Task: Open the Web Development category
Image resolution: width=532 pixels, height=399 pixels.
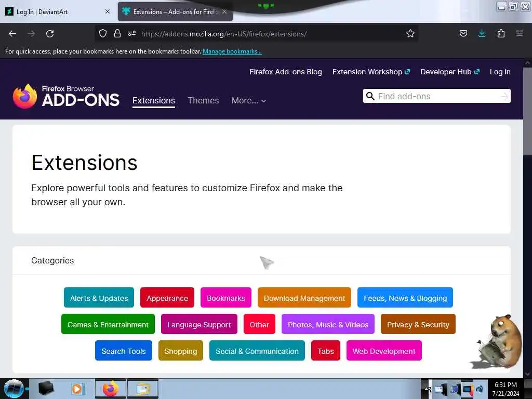Action: tap(384, 351)
